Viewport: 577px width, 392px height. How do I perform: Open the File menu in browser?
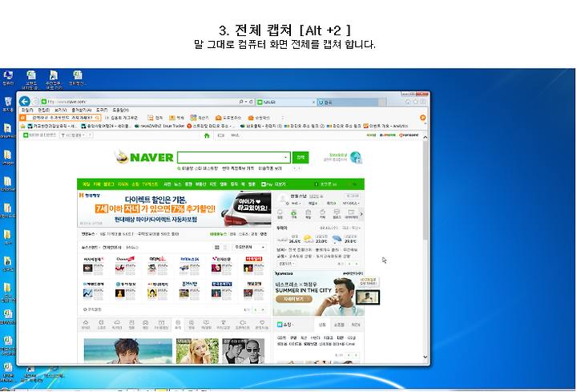[27, 110]
